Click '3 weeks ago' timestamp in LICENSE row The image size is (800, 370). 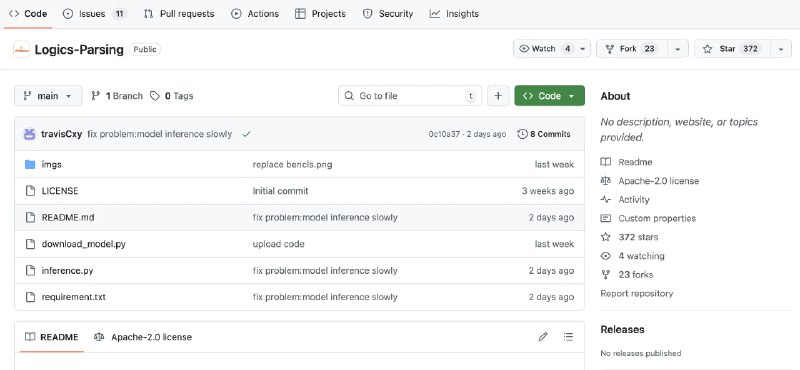click(x=547, y=191)
